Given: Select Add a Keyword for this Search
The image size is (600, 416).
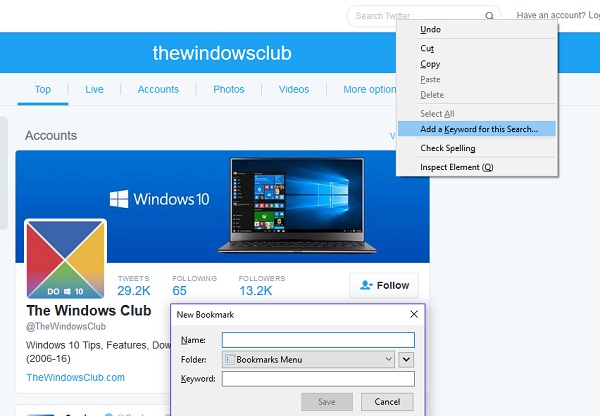Looking at the screenshot, I should (476, 129).
